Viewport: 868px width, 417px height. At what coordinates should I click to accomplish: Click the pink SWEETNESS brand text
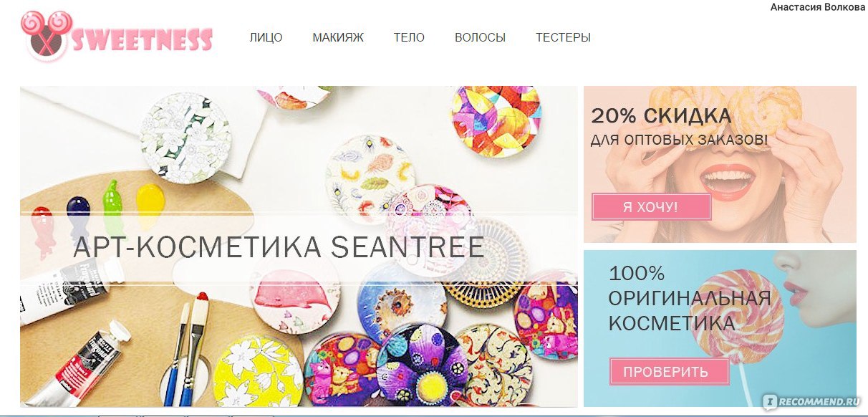click(x=143, y=39)
